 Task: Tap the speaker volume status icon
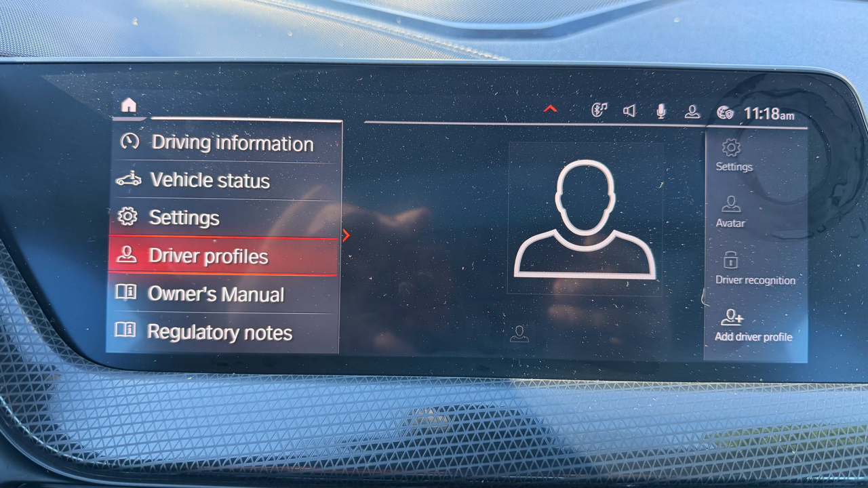[629, 111]
